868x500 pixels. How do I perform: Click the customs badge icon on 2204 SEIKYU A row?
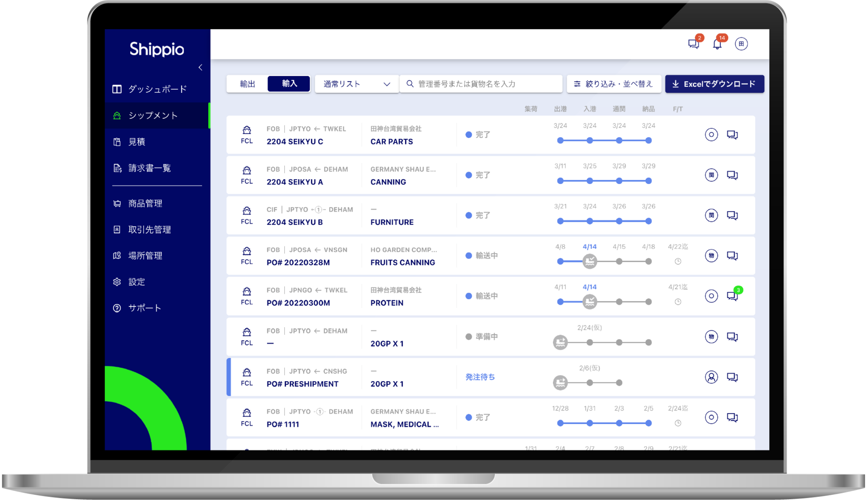point(711,175)
